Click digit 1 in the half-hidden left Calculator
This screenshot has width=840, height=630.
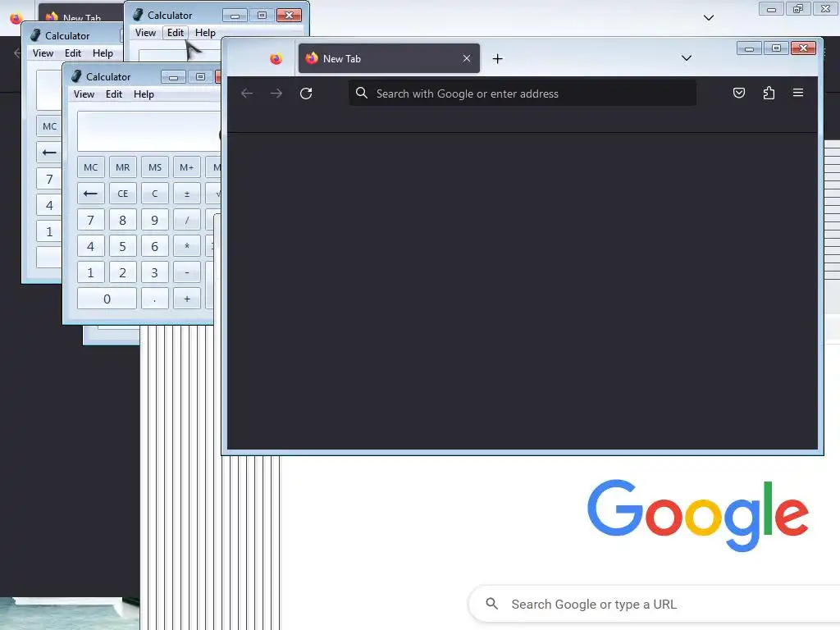click(50, 231)
